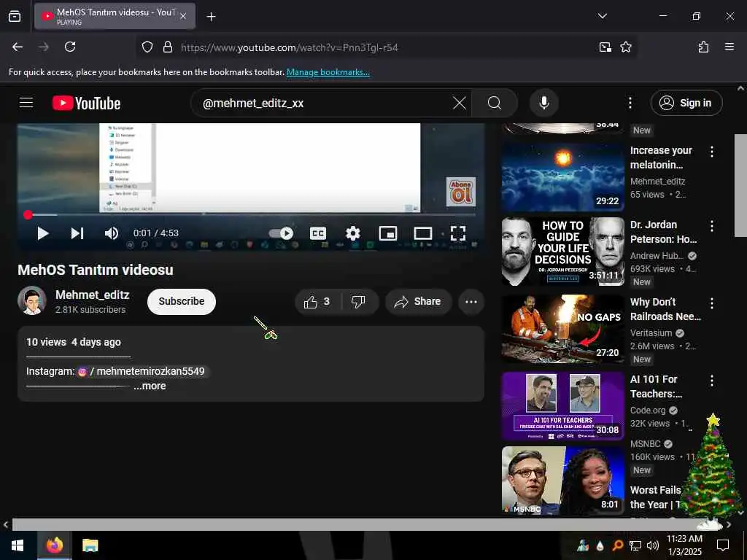The image size is (747, 560).
Task: List all tabs dropdown arrow
Action: (x=602, y=16)
